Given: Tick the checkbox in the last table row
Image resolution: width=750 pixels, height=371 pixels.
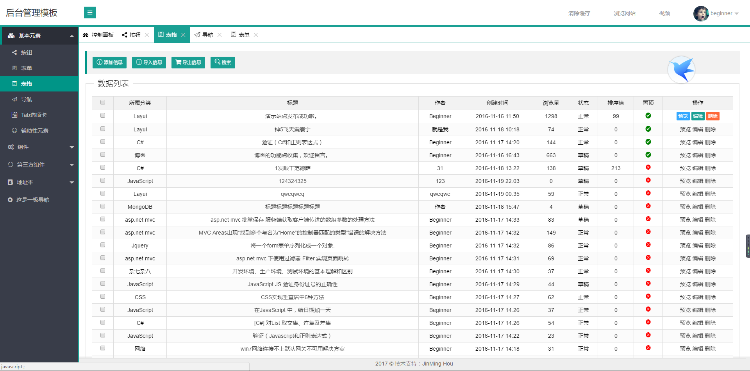Looking at the screenshot, I should (x=102, y=348).
